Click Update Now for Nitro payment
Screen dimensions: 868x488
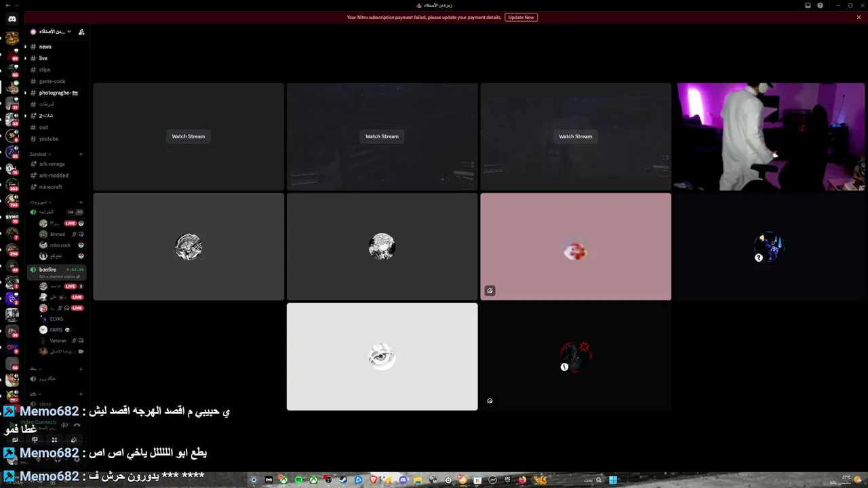click(521, 17)
